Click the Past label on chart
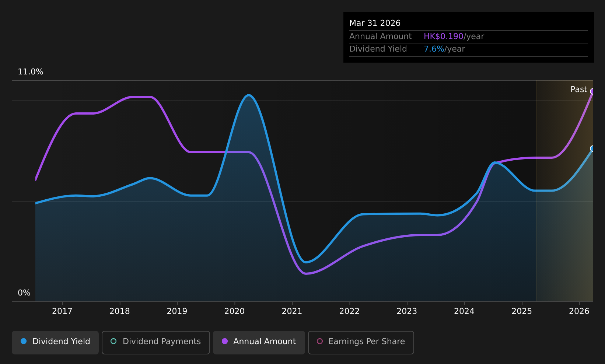The image size is (605, 364). 578,90
